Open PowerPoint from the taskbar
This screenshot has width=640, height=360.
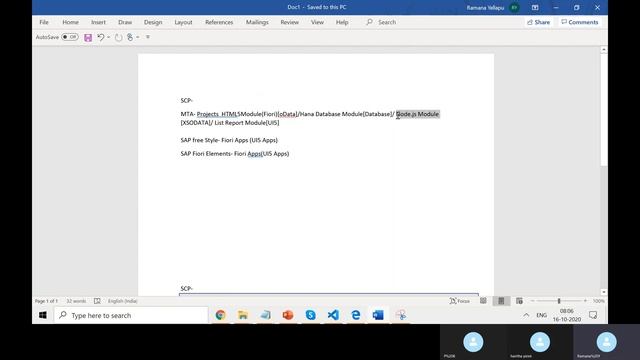(x=288, y=315)
